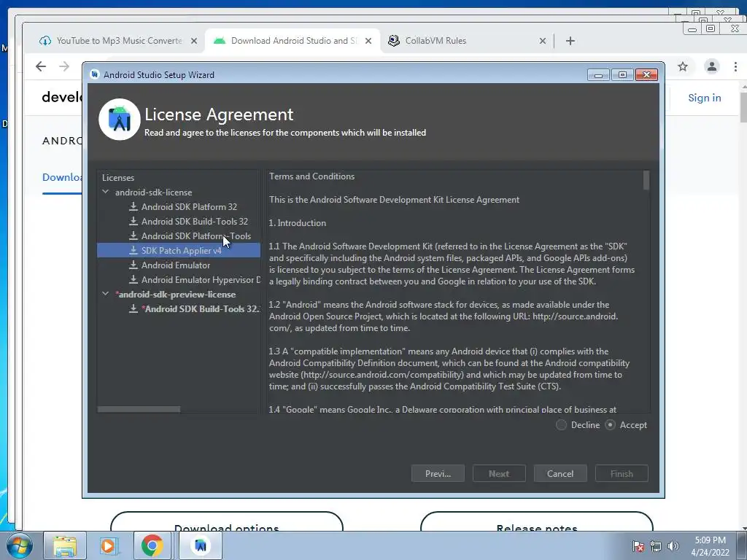
Task: Switch to Chrome on the taskbar
Action: pos(152,545)
